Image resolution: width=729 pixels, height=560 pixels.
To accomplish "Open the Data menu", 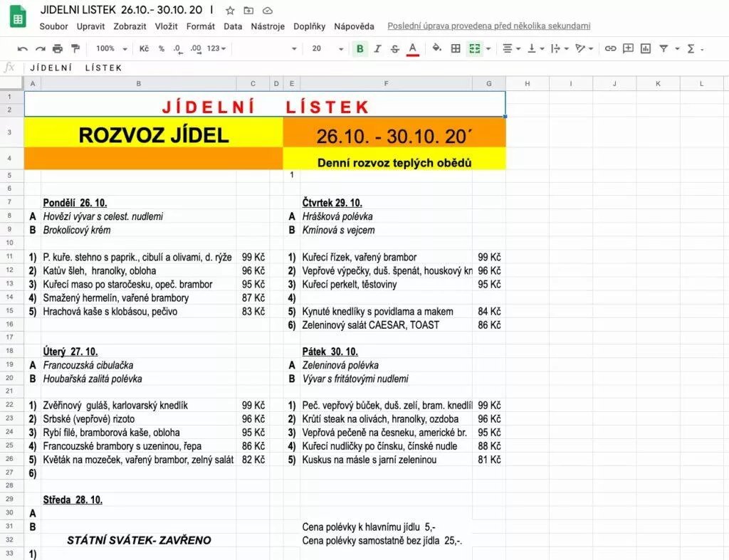I will [233, 26].
